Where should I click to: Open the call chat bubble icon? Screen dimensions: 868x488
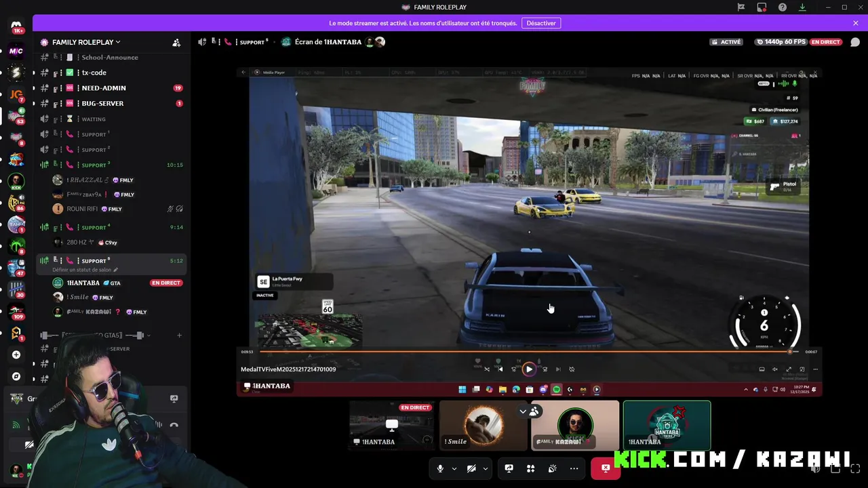[855, 42]
